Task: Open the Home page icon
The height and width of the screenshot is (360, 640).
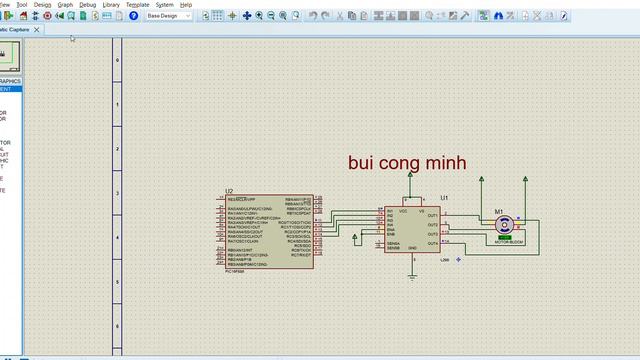Action: click(x=23, y=16)
